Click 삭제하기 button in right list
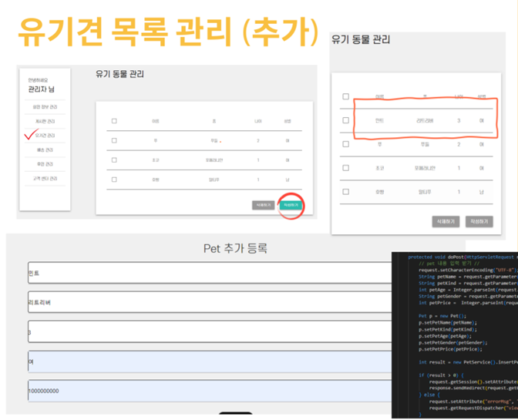518x420 pixels. (446, 221)
